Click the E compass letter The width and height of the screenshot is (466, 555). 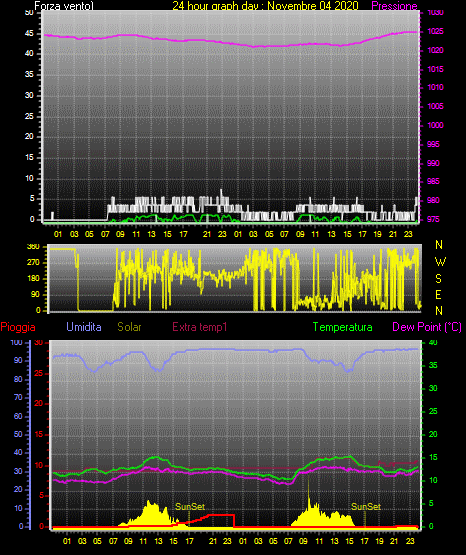tap(438, 294)
